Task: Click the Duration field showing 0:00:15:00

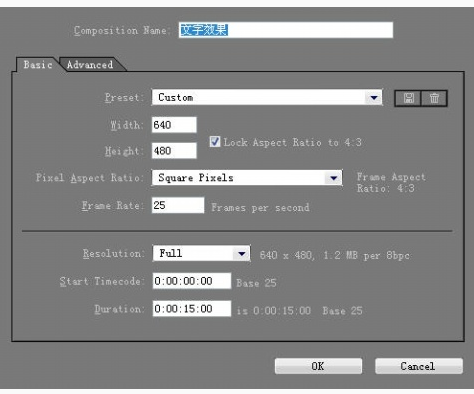Action: click(x=192, y=309)
